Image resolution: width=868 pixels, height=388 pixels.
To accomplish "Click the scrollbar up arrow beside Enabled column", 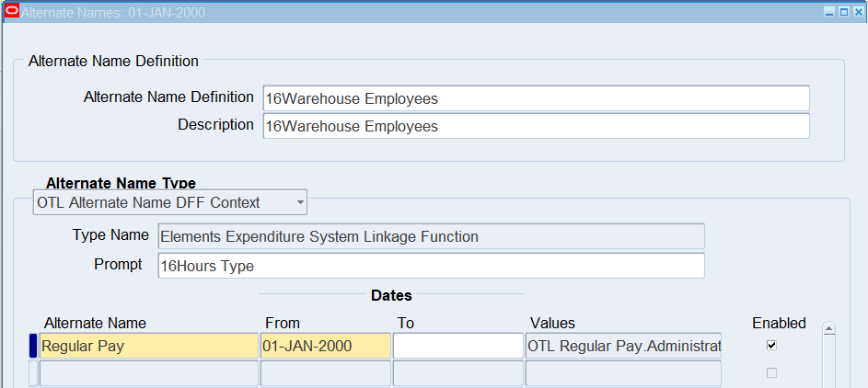I will pyautogui.click(x=828, y=329).
